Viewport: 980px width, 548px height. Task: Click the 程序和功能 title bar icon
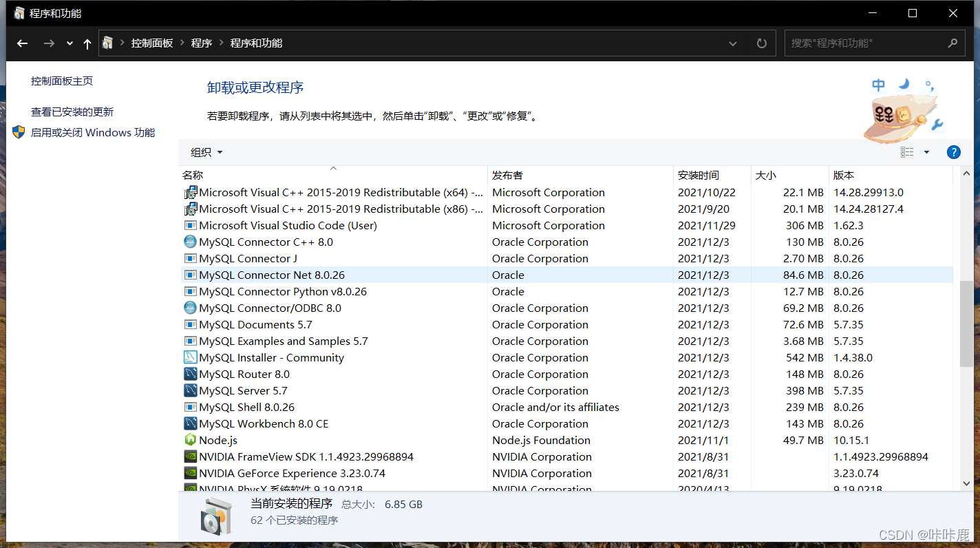click(x=19, y=13)
